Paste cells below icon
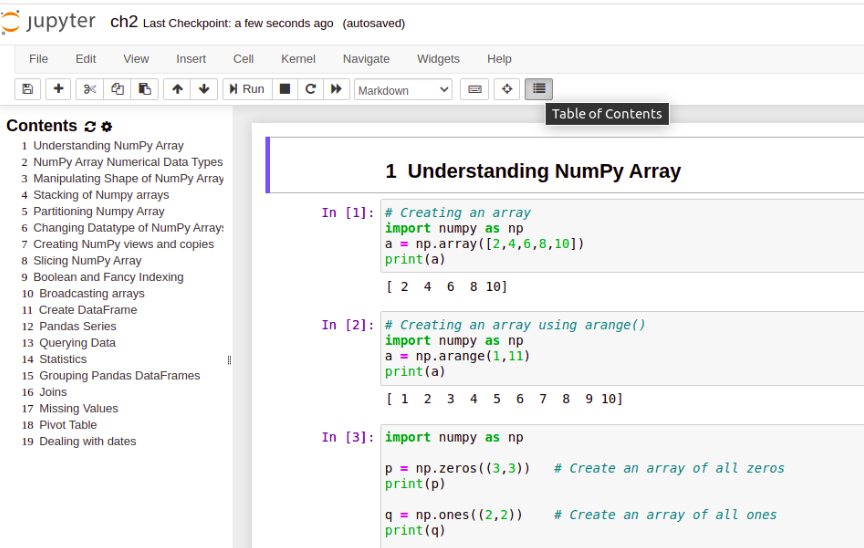The height and width of the screenshot is (548, 864). (145, 89)
